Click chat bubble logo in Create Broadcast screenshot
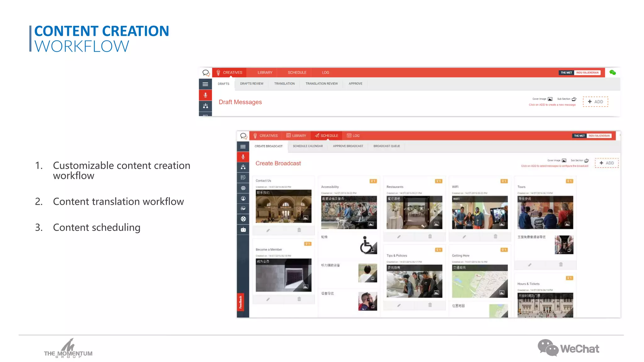644x362 pixels. click(243, 136)
